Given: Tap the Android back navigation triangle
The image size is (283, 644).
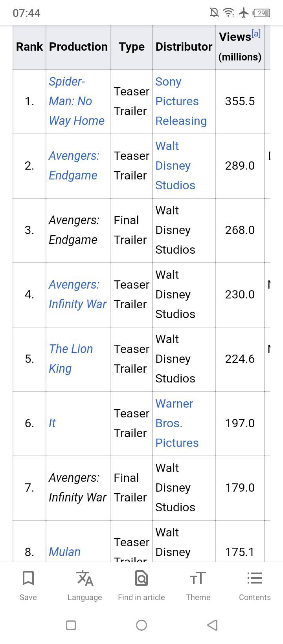Looking at the screenshot, I should (212, 625).
